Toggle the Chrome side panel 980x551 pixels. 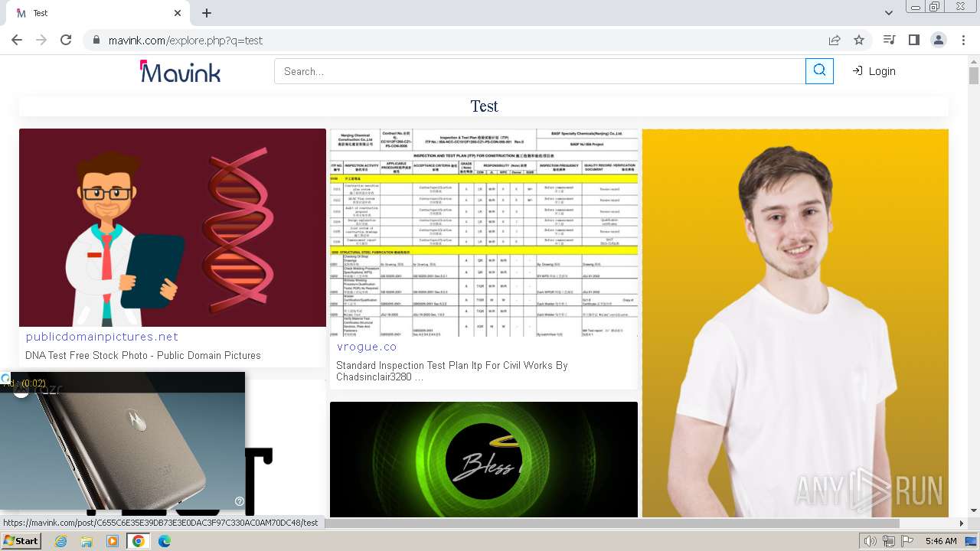tap(913, 41)
